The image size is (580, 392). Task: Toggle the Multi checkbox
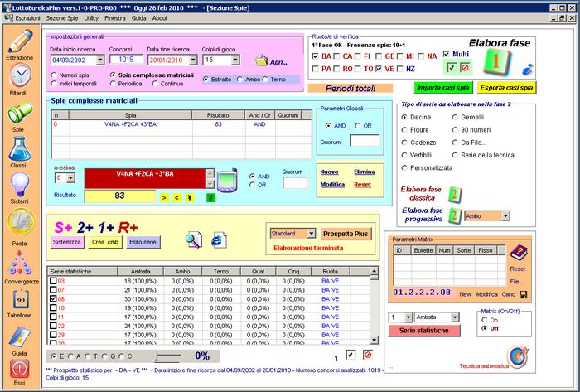tap(447, 54)
